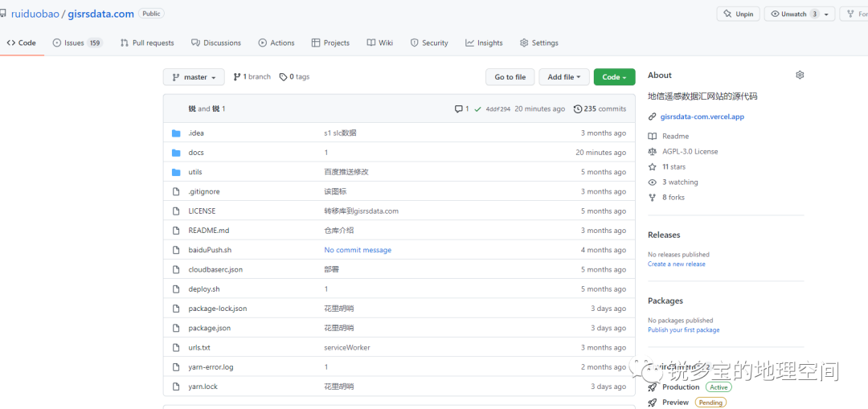Click the Production deployment link
The image size is (868, 409).
pos(681,387)
